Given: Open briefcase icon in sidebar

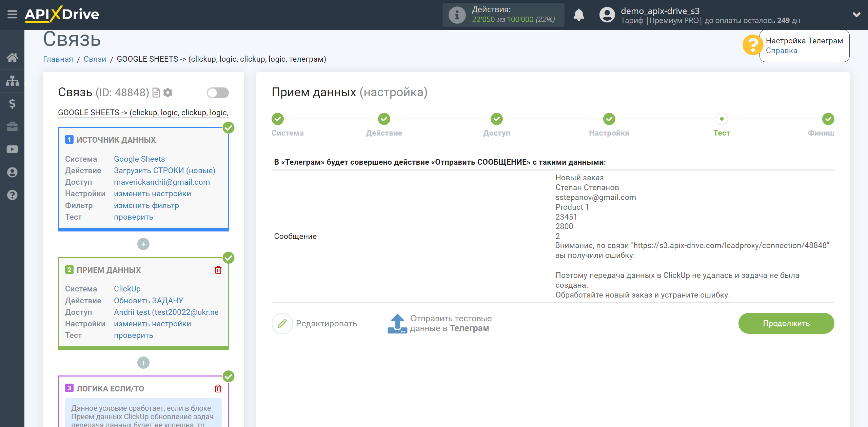Looking at the screenshot, I should 12,126.
